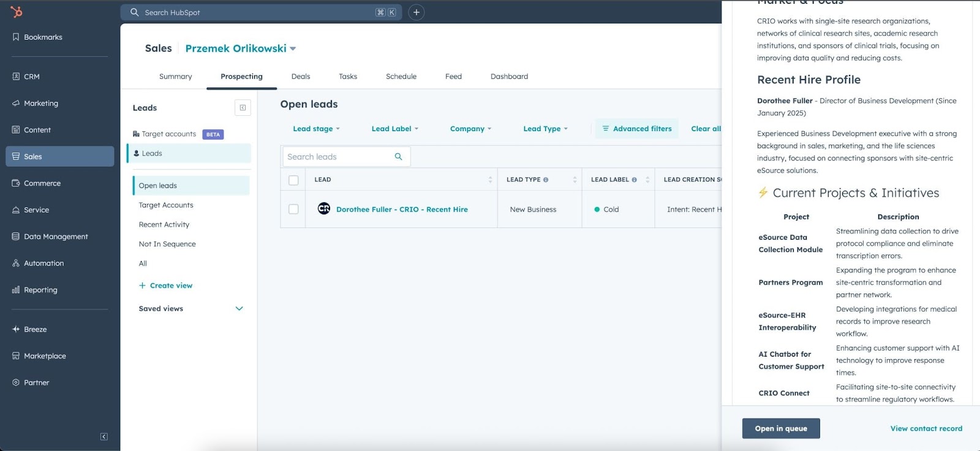The image size is (980, 451).
Task: Open the Lead Type filter
Action: pos(545,129)
